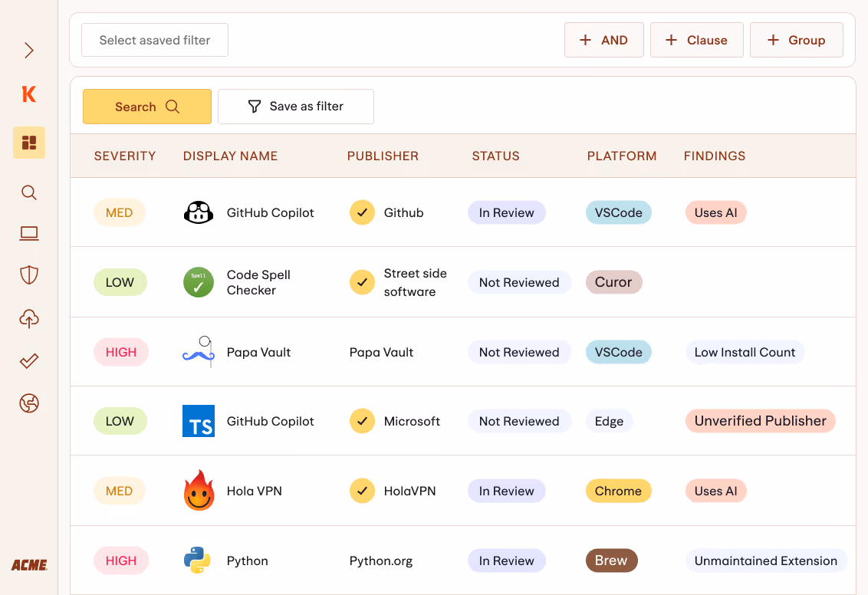Click the yellow Search button
This screenshot has height=595, width=868.
point(147,107)
